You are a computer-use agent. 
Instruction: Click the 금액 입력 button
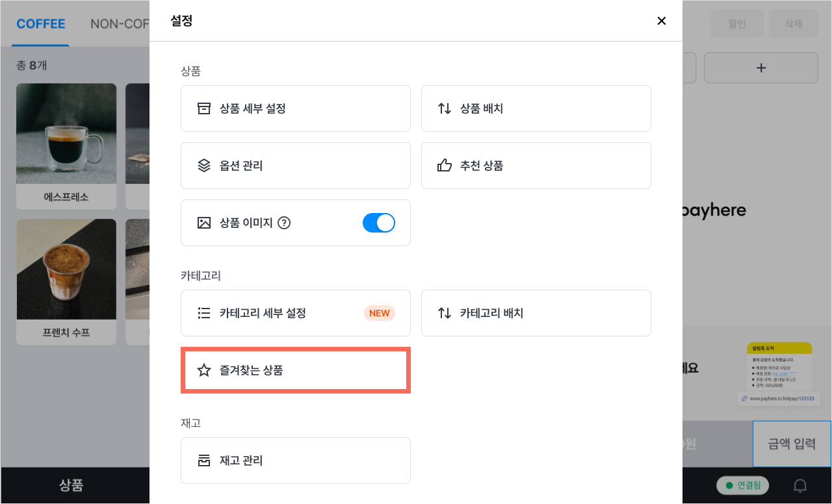[x=792, y=444]
